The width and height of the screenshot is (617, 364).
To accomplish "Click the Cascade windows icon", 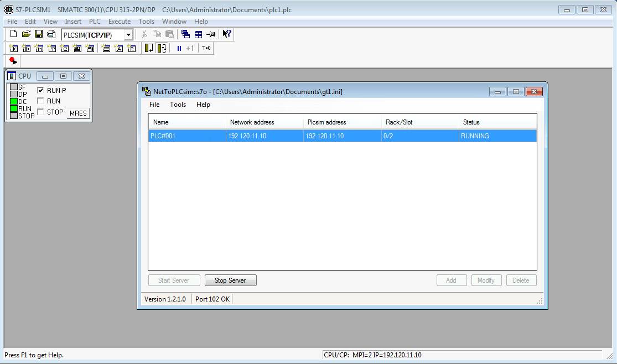I will [x=185, y=34].
